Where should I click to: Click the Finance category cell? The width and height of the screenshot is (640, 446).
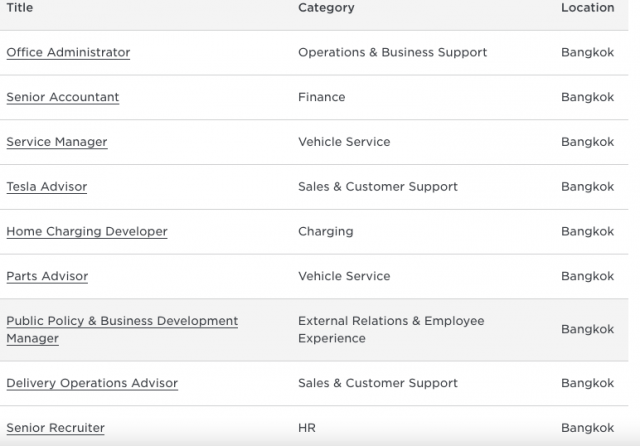[321, 97]
